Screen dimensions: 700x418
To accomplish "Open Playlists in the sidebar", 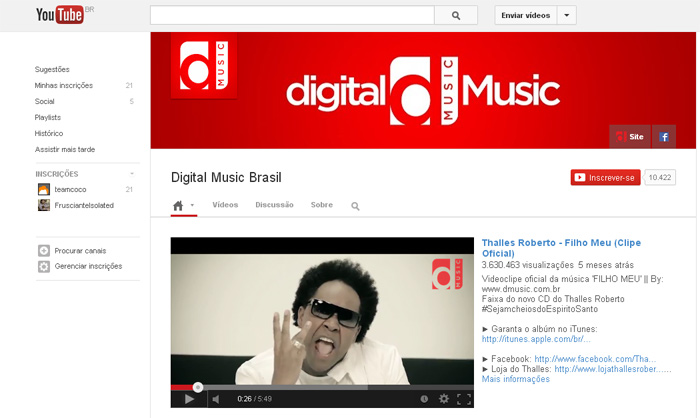I will coord(48,117).
